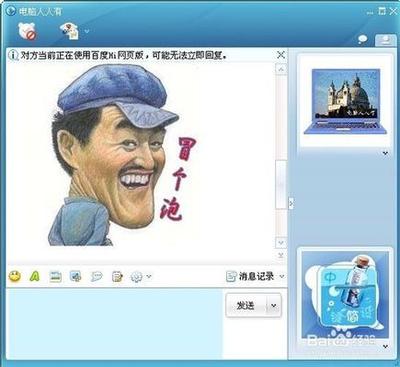Viewport: 400px width, 367px height.
Task: Expand the 消息记录 dropdown arrow
Action: (282, 276)
